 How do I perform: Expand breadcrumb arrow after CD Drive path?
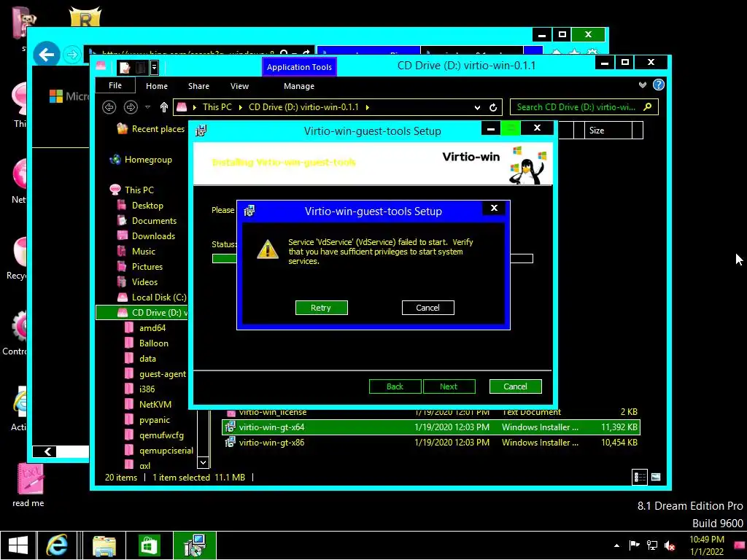[x=368, y=108]
